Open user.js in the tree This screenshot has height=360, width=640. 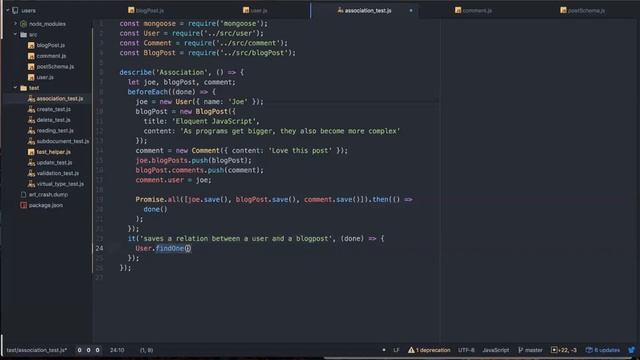[x=45, y=77]
